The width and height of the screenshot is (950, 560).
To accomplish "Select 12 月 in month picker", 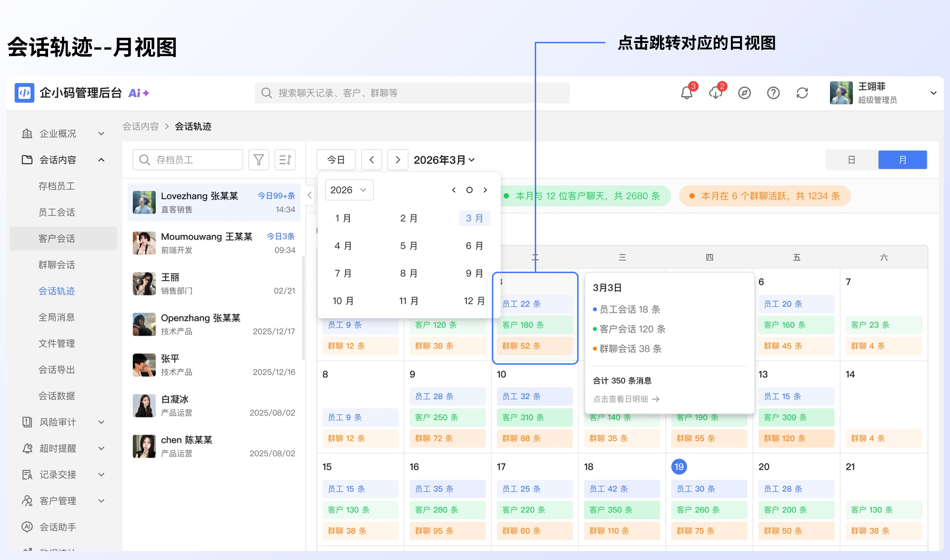I will pyautogui.click(x=474, y=301).
